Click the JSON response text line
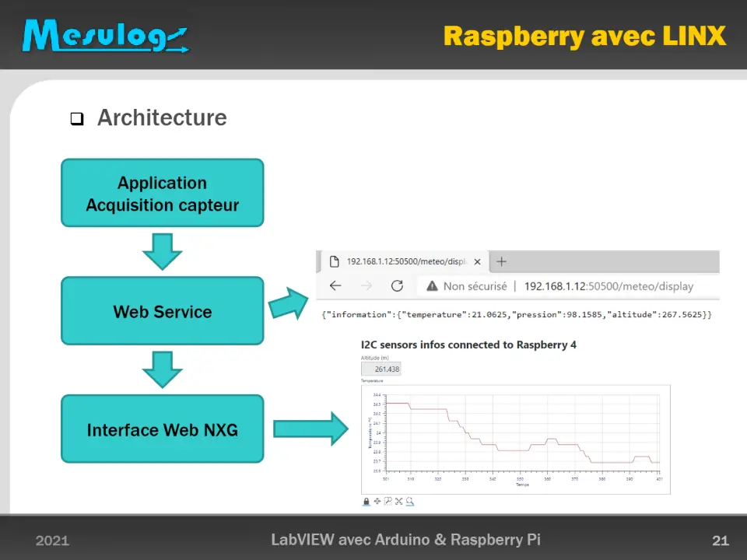Image resolution: width=747 pixels, height=560 pixels. tap(517, 314)
